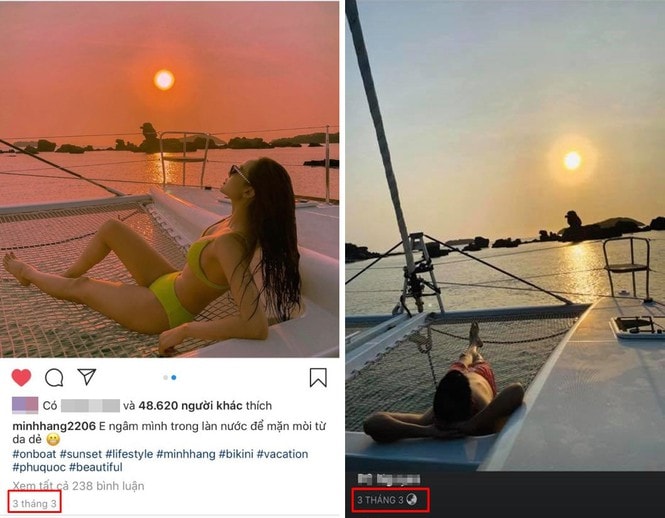The image size is (665, 518).
Task: Share post using the paper plane icon
Action: click(87, 376)
